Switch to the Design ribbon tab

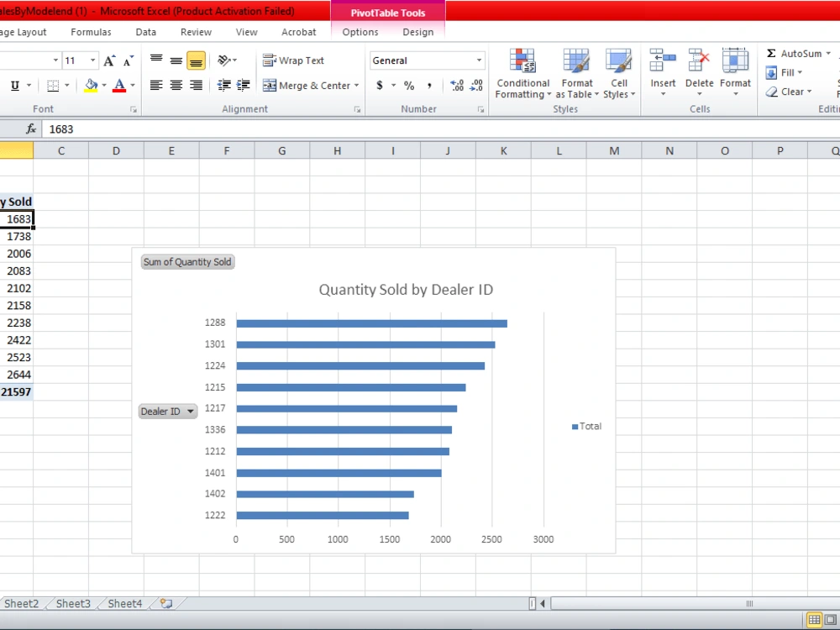[418, 32]
